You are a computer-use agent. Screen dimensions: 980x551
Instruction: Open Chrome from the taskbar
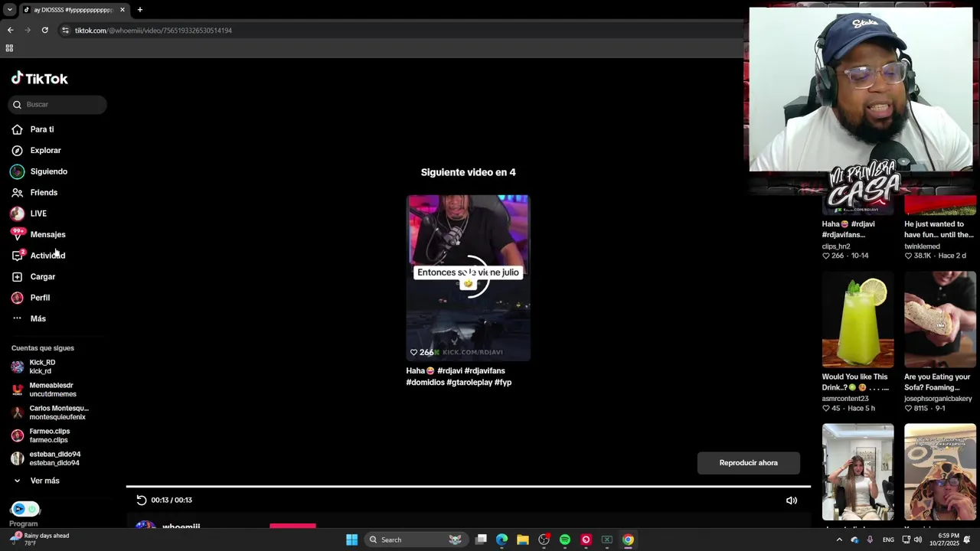coord(628,540)
